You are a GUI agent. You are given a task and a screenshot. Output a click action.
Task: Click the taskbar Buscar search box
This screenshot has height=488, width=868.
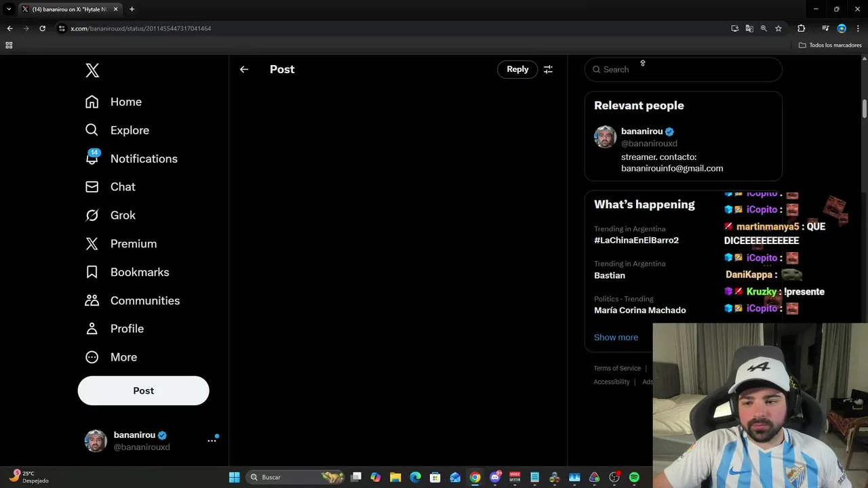point(295,477)
